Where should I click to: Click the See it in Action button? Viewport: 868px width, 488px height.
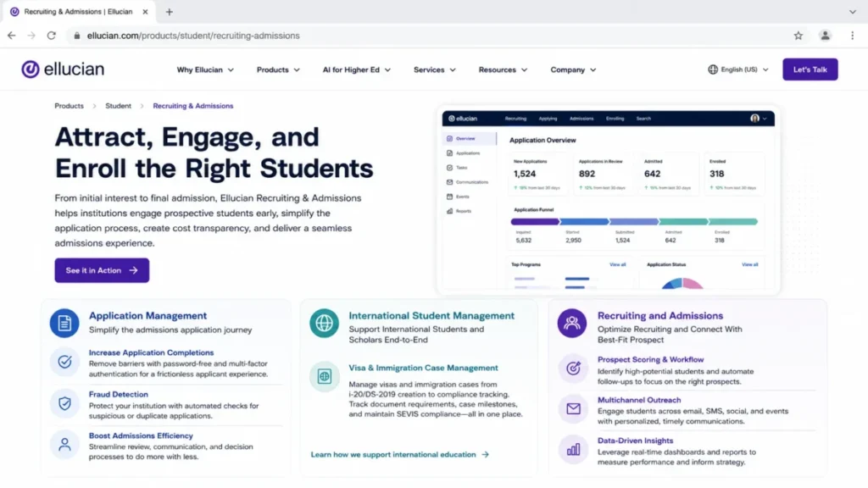tap(102, 270)
